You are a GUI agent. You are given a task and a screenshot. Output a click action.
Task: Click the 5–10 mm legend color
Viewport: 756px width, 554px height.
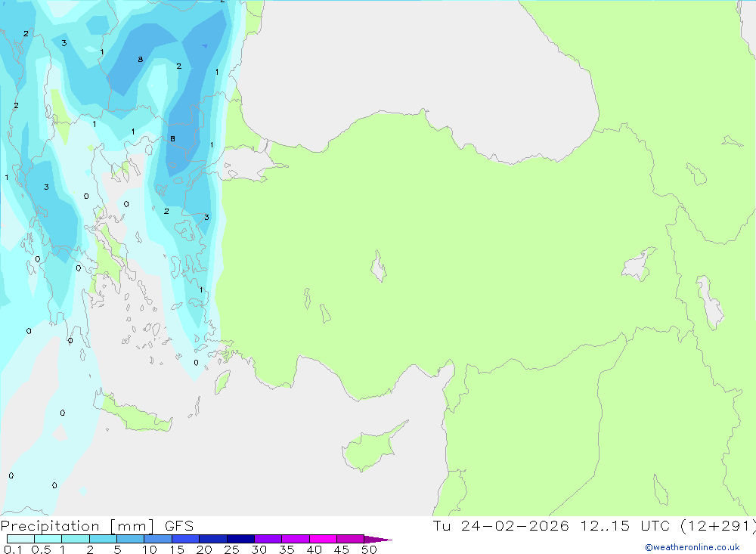130,539
